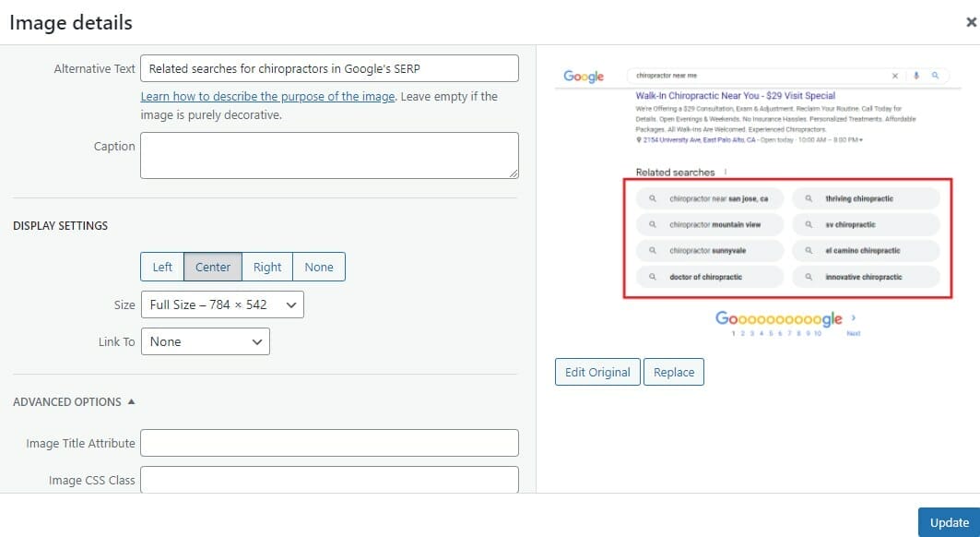Click the Caption textarea resize handle
Viewport: 980px width, 537px height.
(x=514, y=173)
